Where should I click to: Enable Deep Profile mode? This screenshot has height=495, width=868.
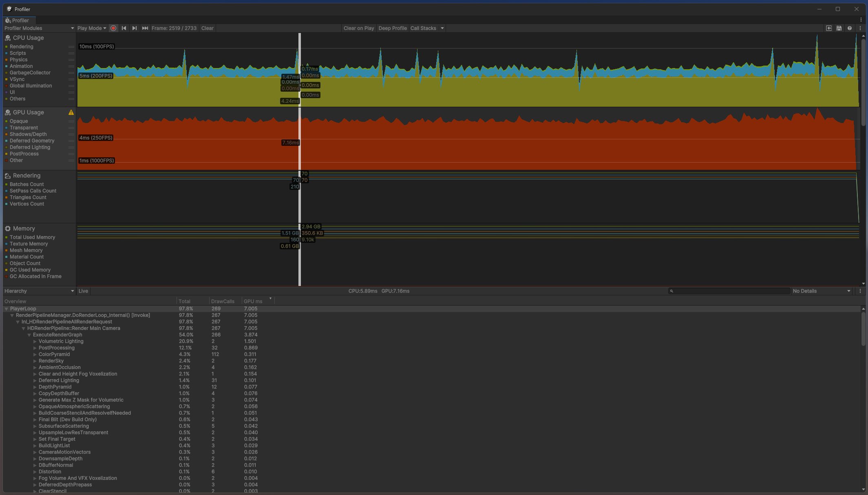pos(392,28)
